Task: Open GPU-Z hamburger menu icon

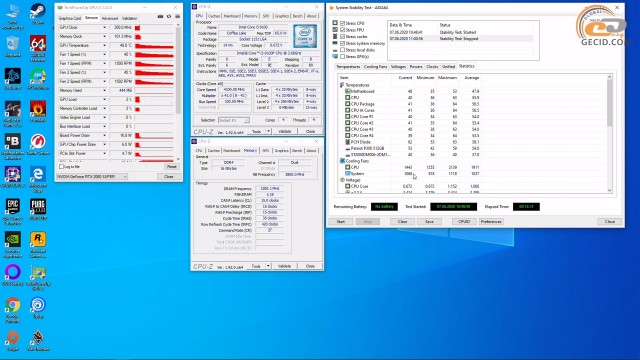Action: [x=178, y=17]
